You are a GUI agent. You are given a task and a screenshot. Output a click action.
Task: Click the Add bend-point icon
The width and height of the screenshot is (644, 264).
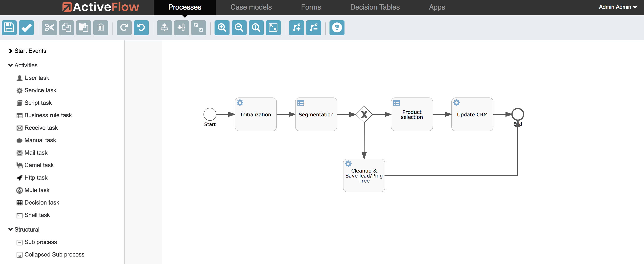[297, 28]
